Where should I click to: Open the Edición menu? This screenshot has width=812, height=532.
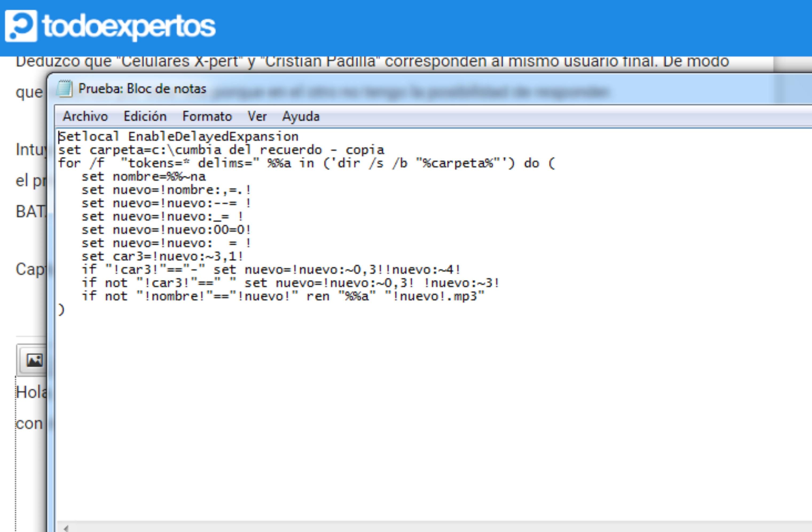145,117
